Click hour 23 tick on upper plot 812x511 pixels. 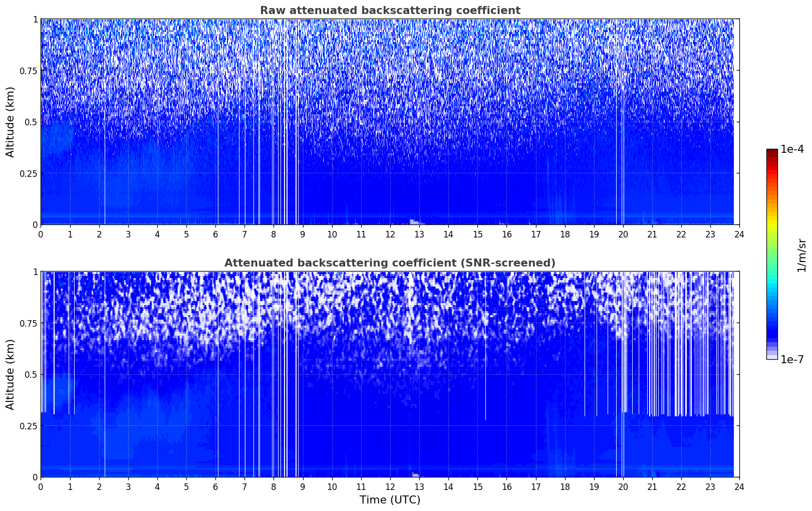coord(710,234)
